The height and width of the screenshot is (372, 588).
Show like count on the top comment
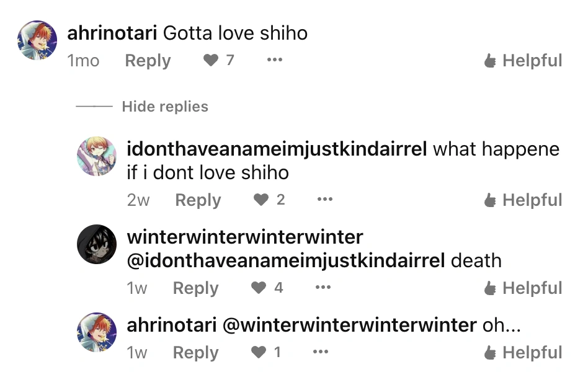click(230, 60)
